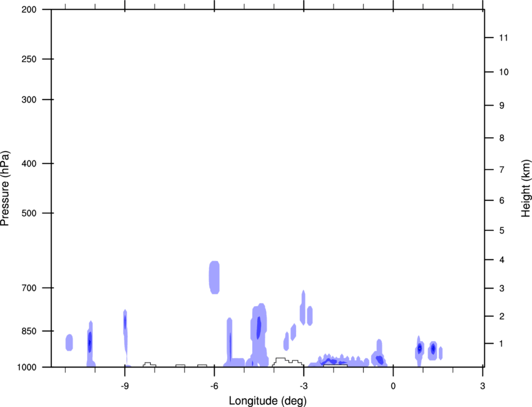Click the -6 longitude tick label
The width and height of the screenshot is (532, 407).
tap(214, 386)
